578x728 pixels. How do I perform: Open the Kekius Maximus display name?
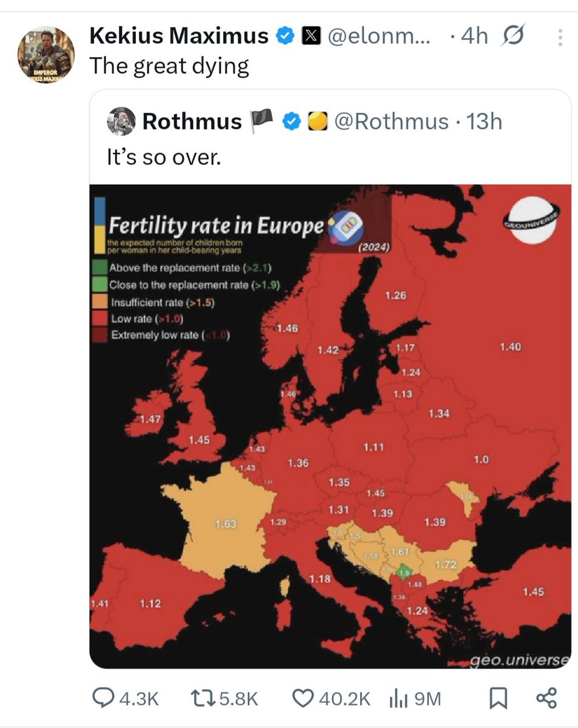tap(179, 36)
